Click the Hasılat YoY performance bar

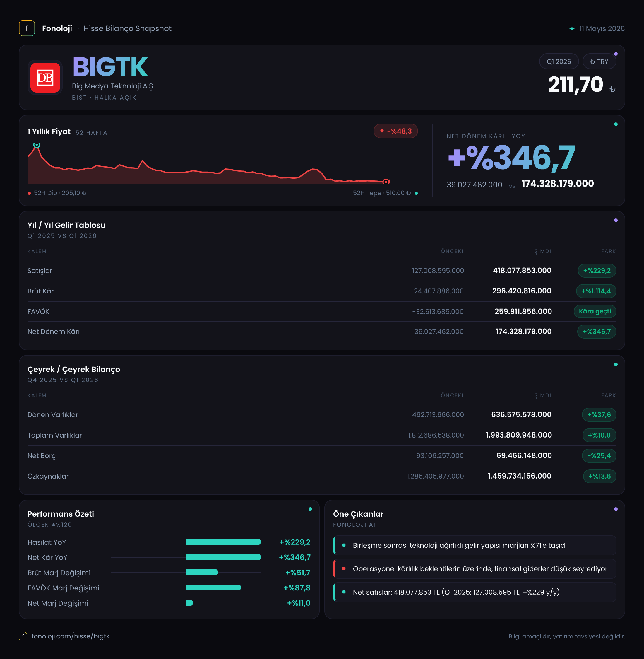pyautogui.click(x=223, y=542)
